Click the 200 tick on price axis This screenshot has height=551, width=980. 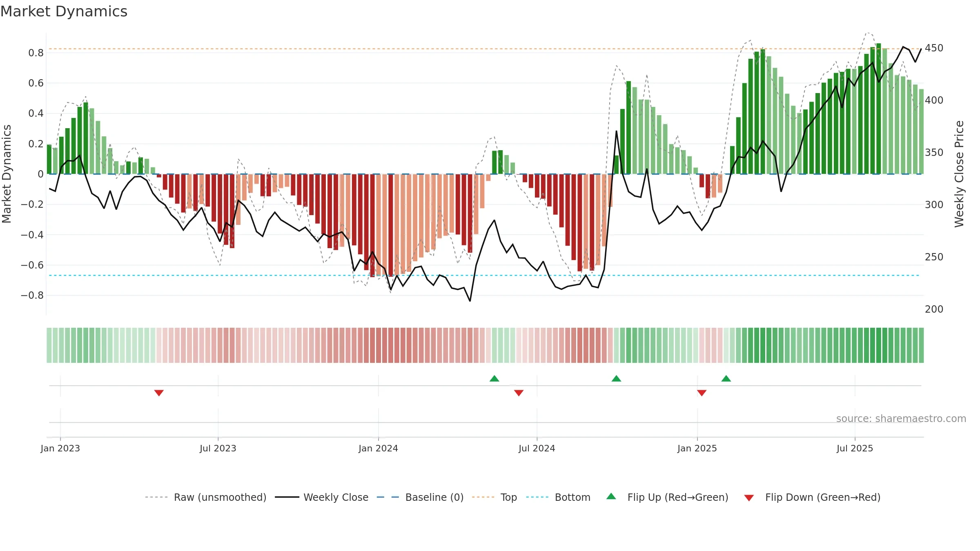[x=934, y=309]
